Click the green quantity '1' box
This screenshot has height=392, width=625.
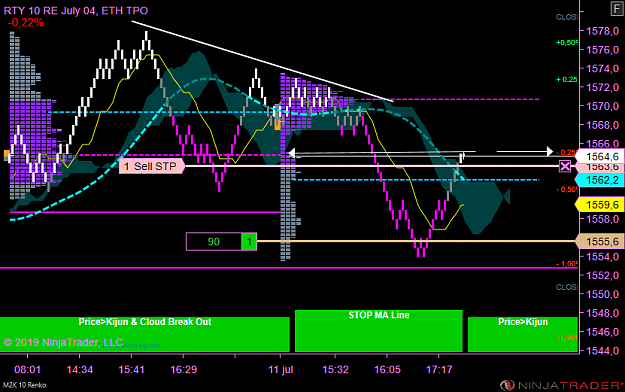point(249,242)
